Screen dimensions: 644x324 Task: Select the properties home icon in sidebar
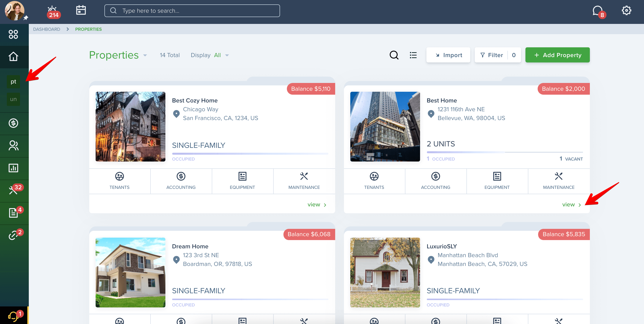click(13, 57)
